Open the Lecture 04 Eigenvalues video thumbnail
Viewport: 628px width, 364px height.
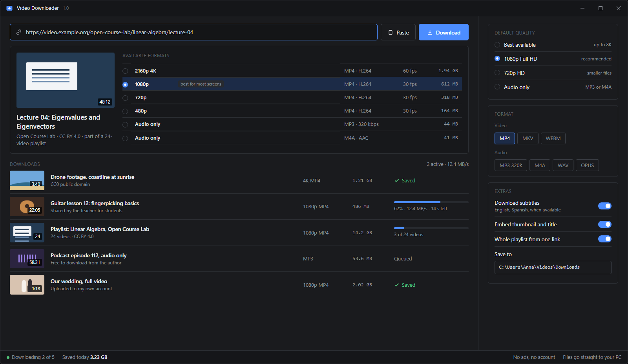66,80
